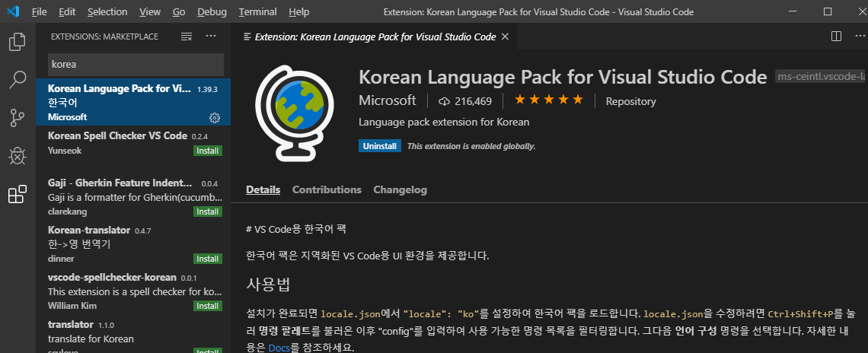Open the View menu
The height and width of the screenshot is (353, 868).
[150, 11]
